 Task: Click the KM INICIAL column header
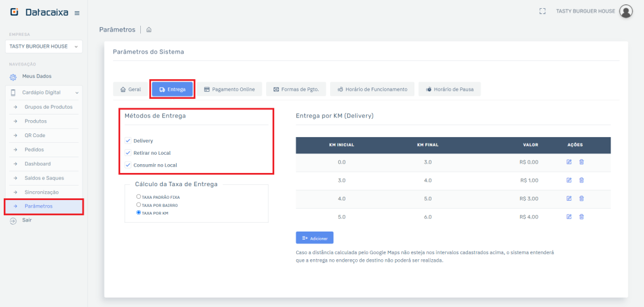(341, 145)
